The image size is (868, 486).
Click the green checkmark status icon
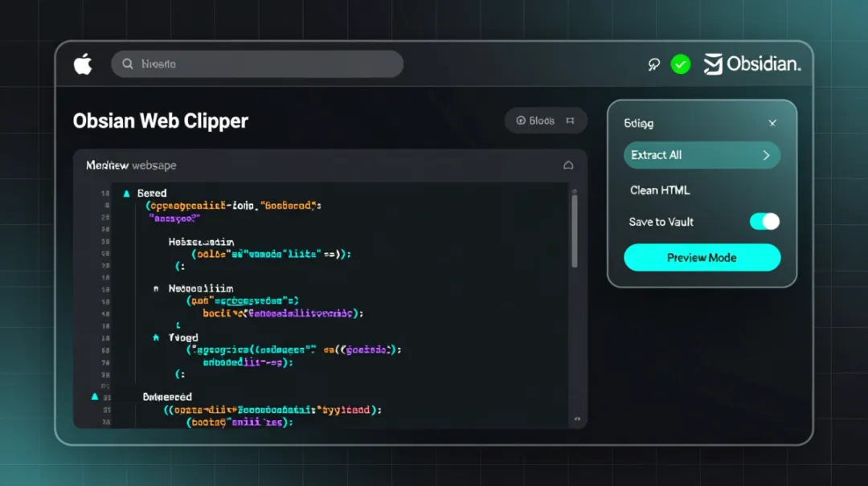point(681,64)
